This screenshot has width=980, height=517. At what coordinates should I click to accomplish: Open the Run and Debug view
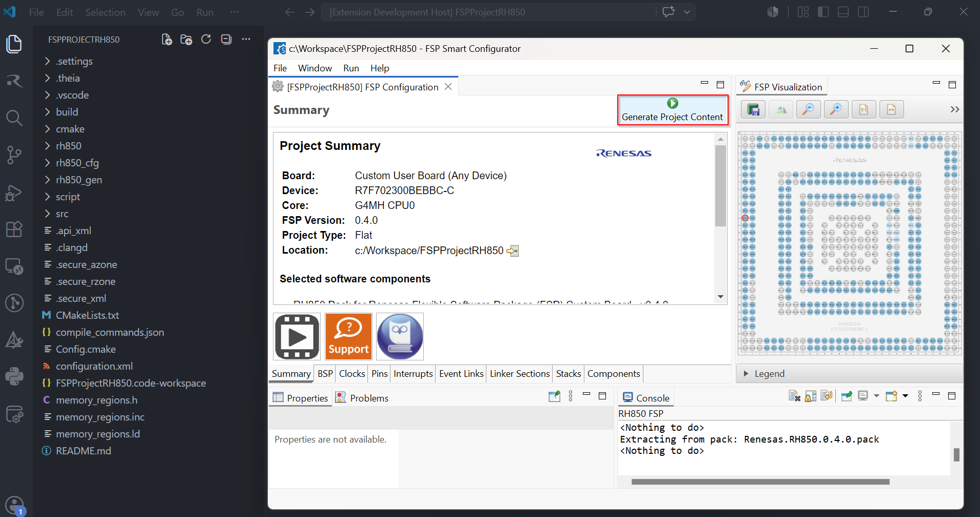pyautogui.click(x=14, y=193)
